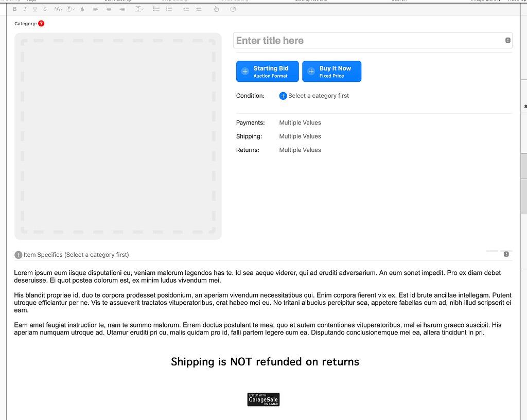Toggle bold text formatting

click(x=15, y=9)
